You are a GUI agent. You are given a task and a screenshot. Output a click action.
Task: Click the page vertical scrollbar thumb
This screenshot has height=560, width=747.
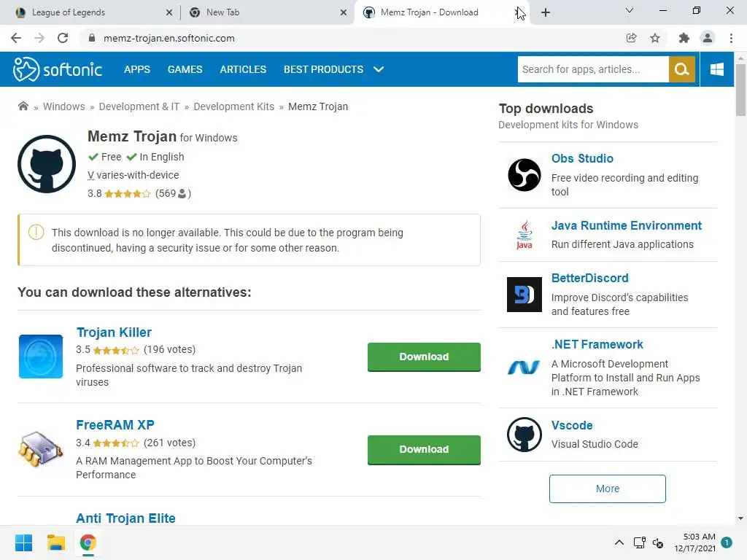[740, 90]
